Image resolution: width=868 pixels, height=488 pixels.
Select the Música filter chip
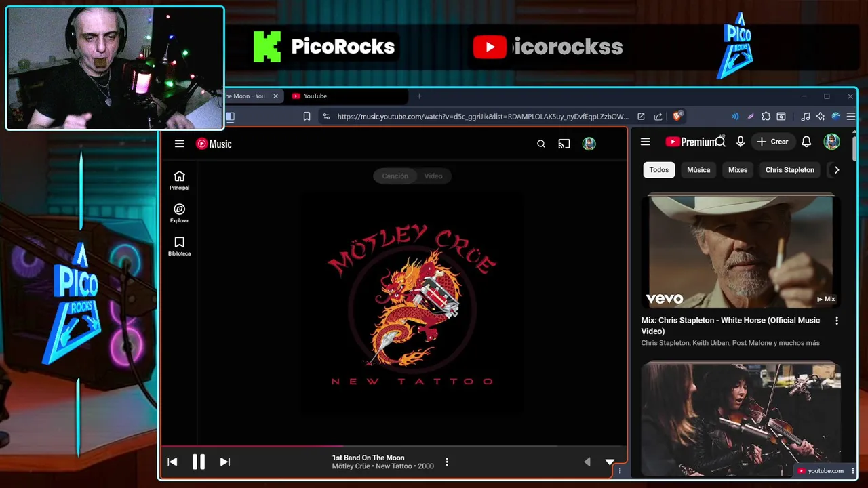point(698,170)
